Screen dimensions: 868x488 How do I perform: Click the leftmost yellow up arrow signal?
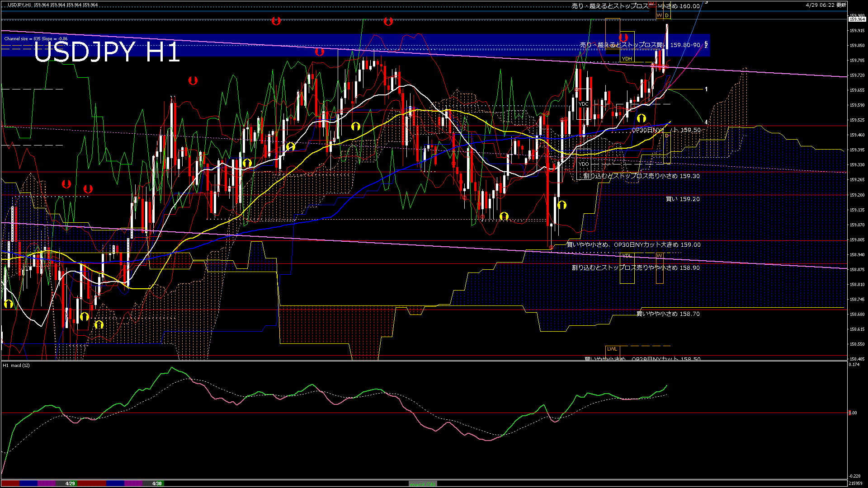coord(8,304)
